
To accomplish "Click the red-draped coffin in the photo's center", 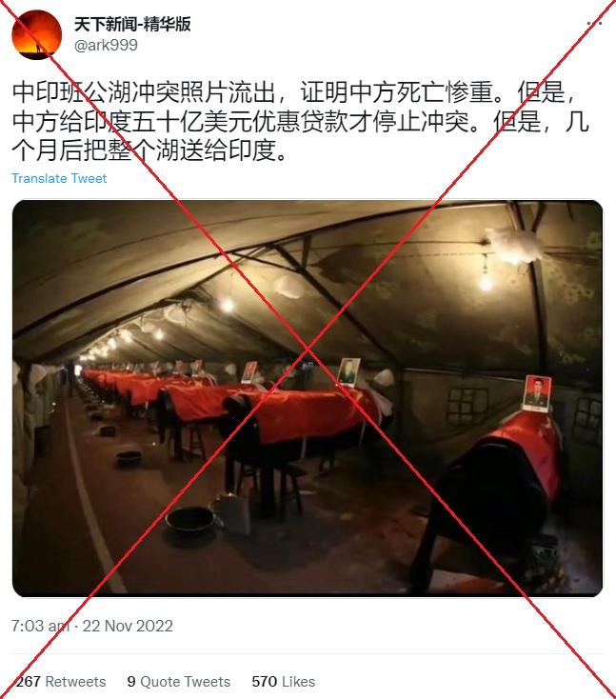I will (x=308, y=414).
